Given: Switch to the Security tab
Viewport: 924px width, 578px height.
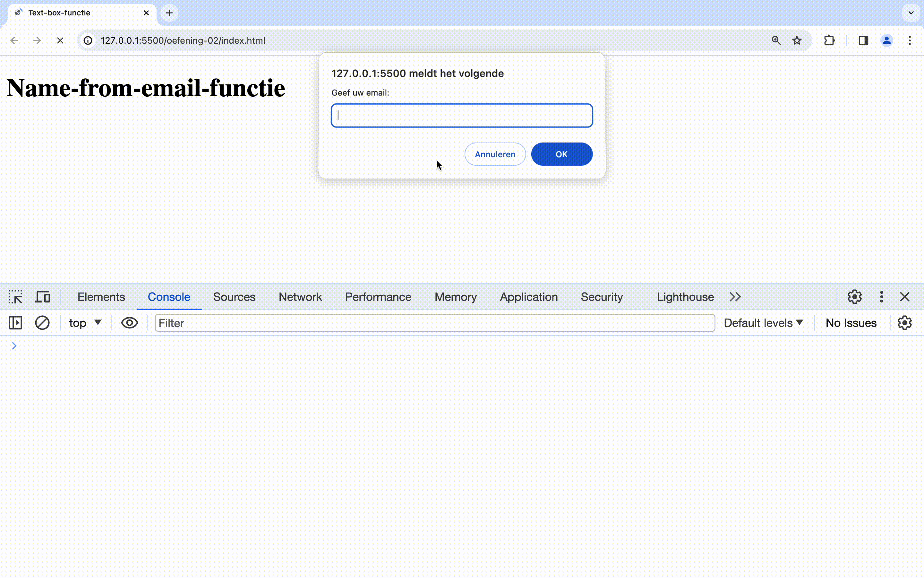Looking at the screenshot, I should [602, 297].
